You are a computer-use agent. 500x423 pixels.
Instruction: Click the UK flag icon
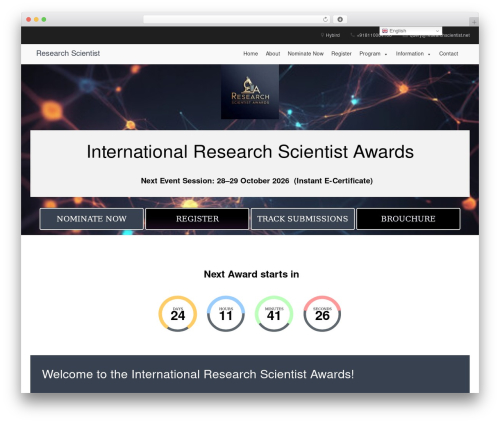pos(385,31)
